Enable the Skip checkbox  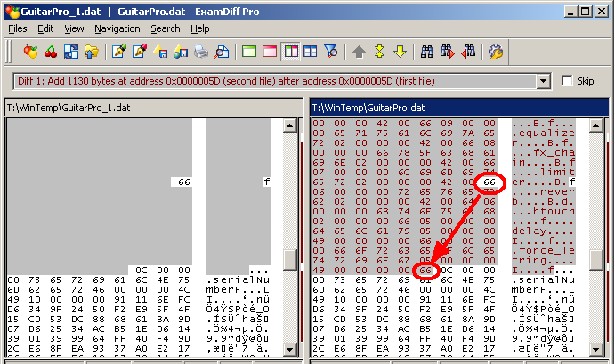[567, 81]
